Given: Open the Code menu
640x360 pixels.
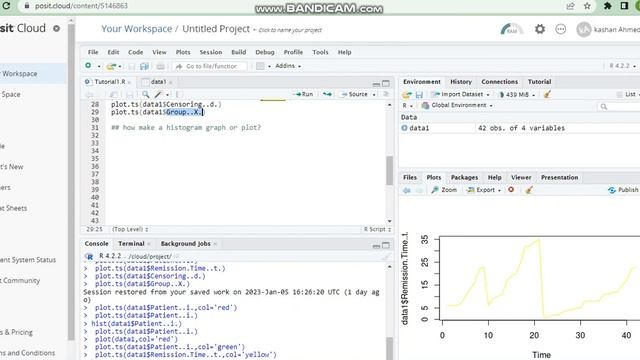Looking at the screenshot, I should (x=136, y=52).
